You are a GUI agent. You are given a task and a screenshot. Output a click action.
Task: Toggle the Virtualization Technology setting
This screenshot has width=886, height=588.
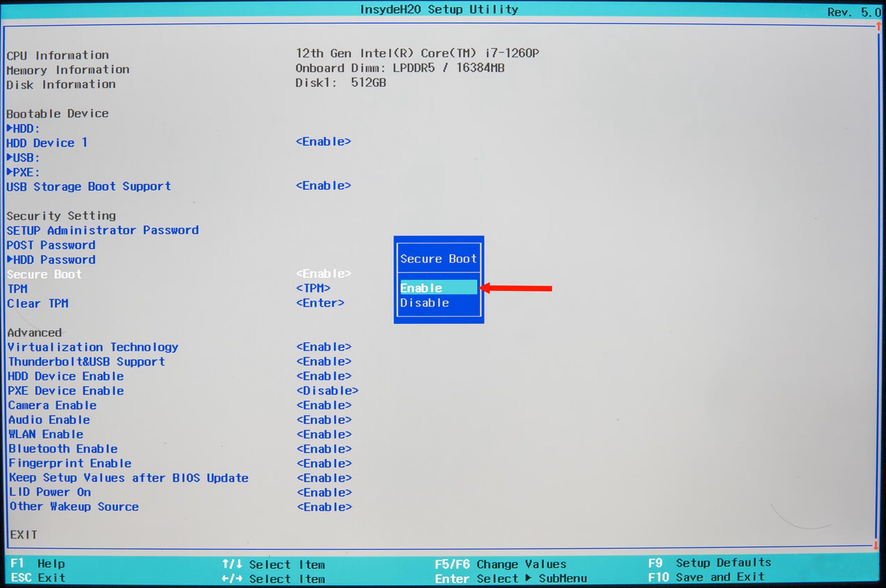point(324,347)
